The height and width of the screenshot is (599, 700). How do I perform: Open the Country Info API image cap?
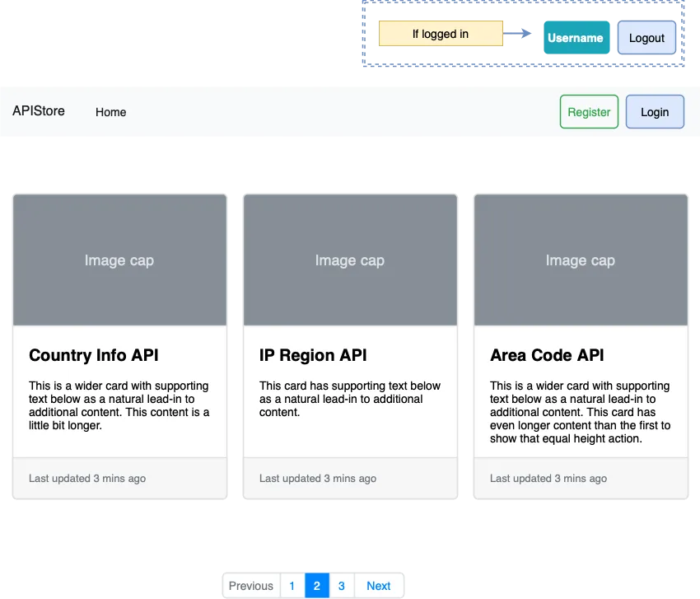click(x=119, y=260)
